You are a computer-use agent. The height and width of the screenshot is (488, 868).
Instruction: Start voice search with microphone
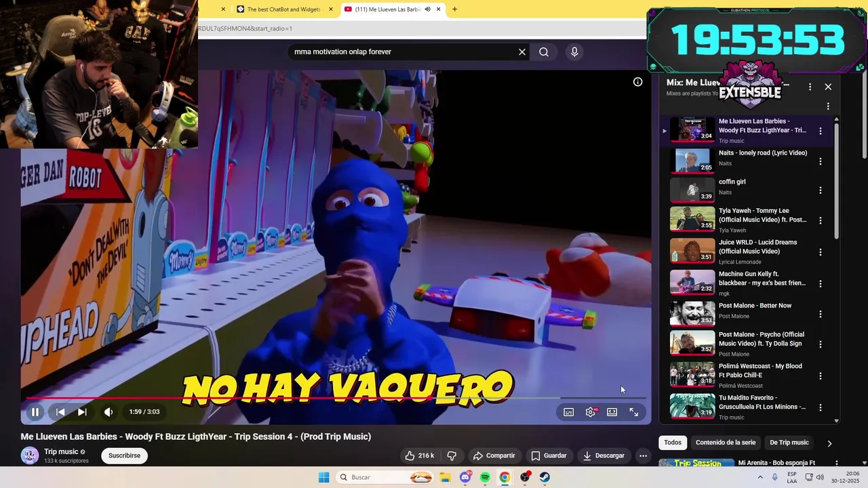574,52
